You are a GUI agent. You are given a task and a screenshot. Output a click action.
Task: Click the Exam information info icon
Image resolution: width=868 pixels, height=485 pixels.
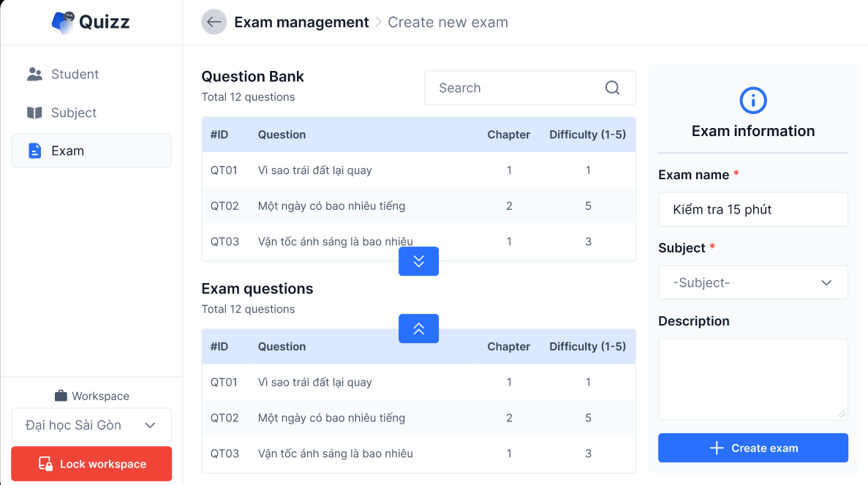point(753,100)
